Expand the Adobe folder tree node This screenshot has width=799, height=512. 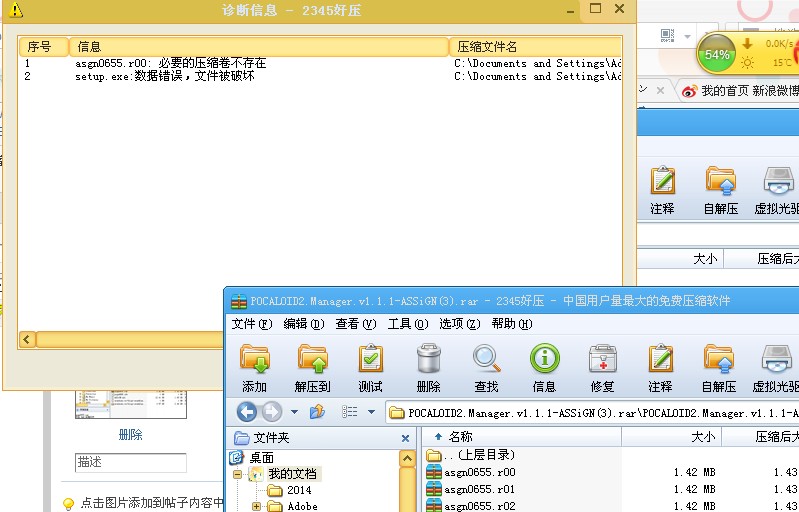pos(256,506)
